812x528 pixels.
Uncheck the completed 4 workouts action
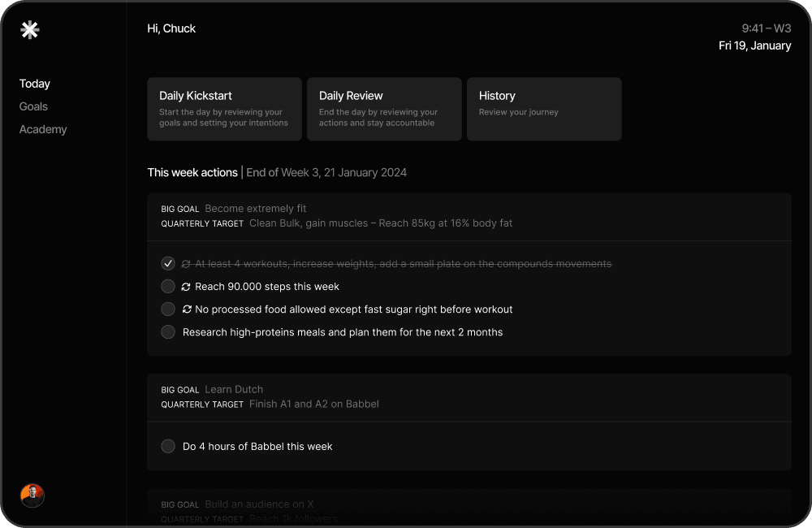(168, 263)
